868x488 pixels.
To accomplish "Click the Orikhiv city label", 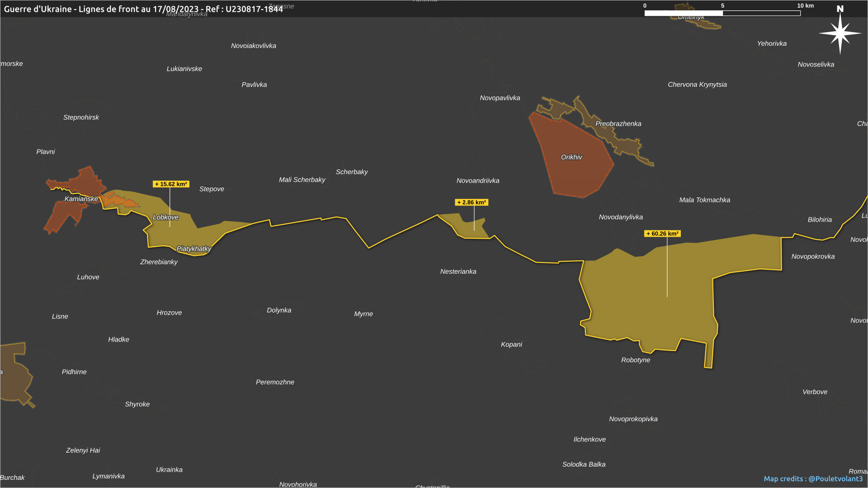I will pyautogui.click(x=571, y=157).
